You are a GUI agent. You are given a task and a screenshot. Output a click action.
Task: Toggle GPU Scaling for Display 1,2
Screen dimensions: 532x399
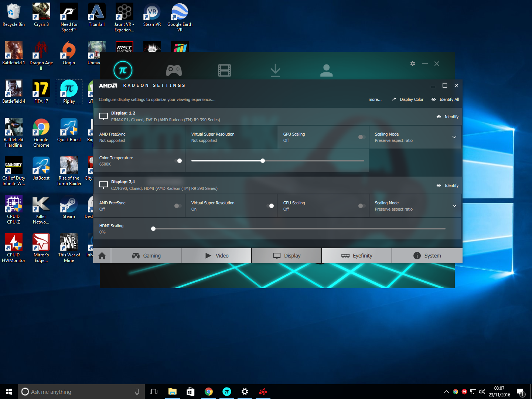point(362,137)
